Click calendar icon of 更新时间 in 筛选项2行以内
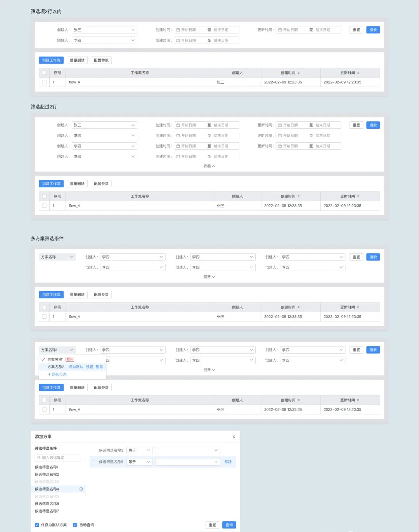This screenshot has height=532, width=419. [x=280, y=30]
